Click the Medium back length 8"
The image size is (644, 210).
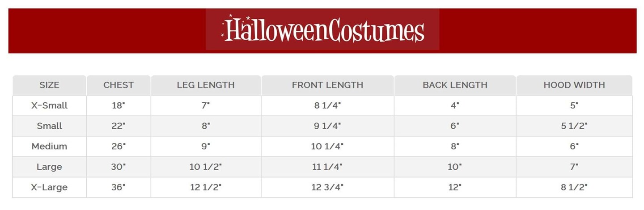[455, 147]
